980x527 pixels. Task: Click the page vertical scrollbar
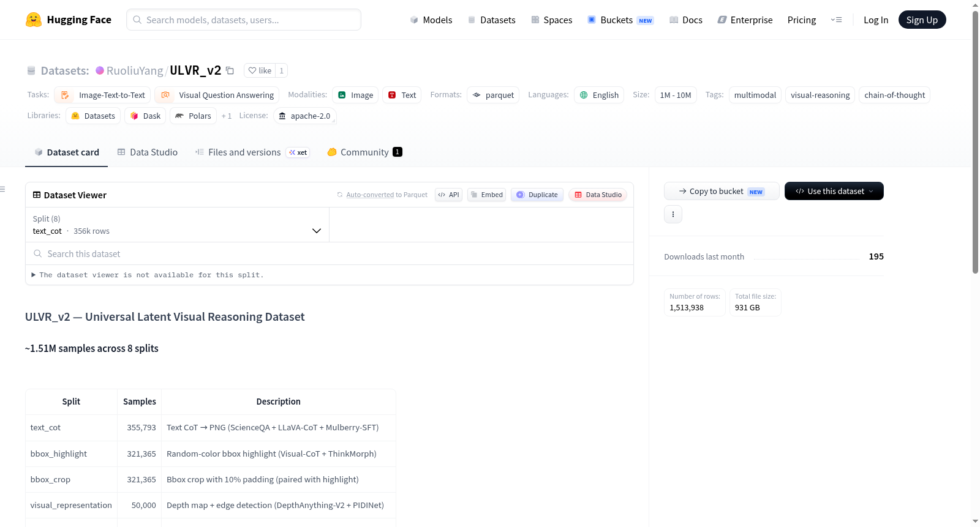pyautogui.click(x=975, y=141)
